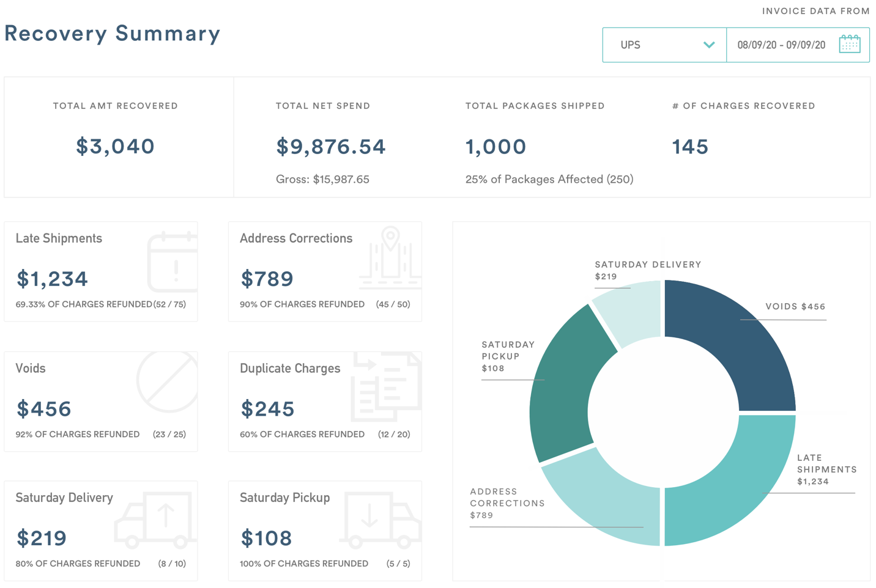Click the Saturday Delivery truck icon
This screenshot has height=588, width=876.
[156, 520]
